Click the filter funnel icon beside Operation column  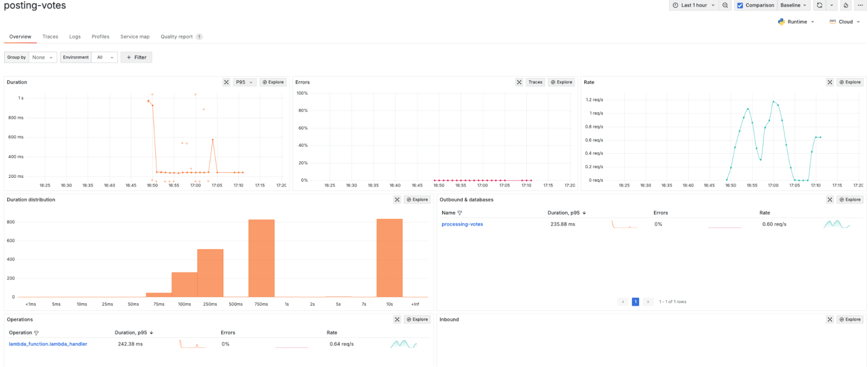tap(36, 333)
